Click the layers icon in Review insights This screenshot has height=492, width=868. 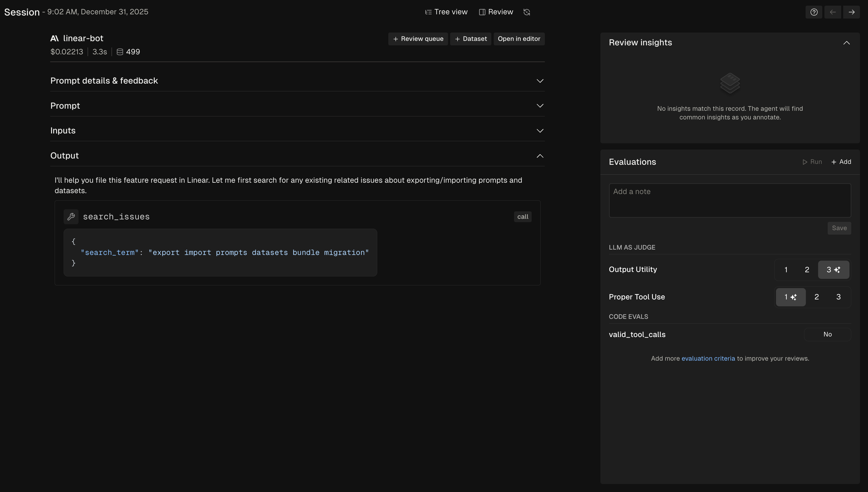730,83
